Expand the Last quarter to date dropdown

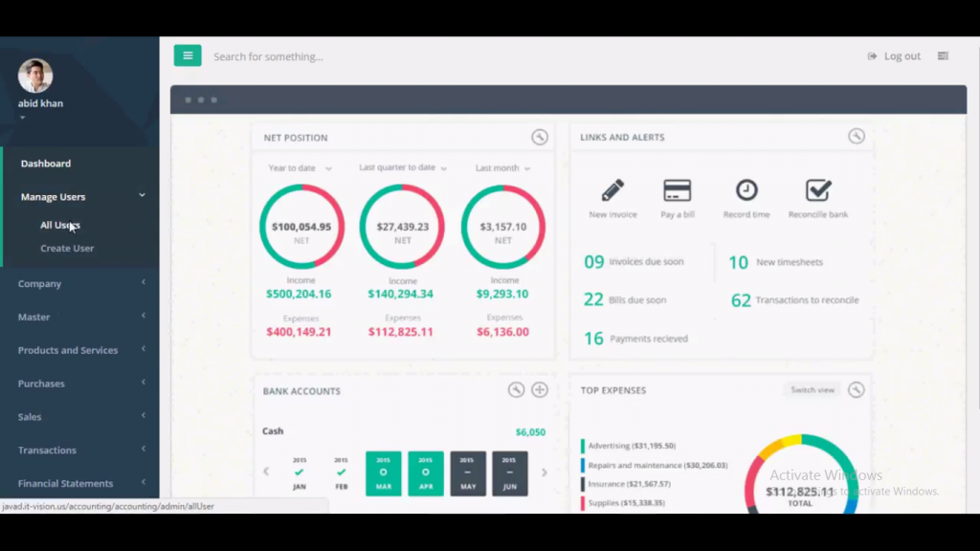tap(402, 167)
